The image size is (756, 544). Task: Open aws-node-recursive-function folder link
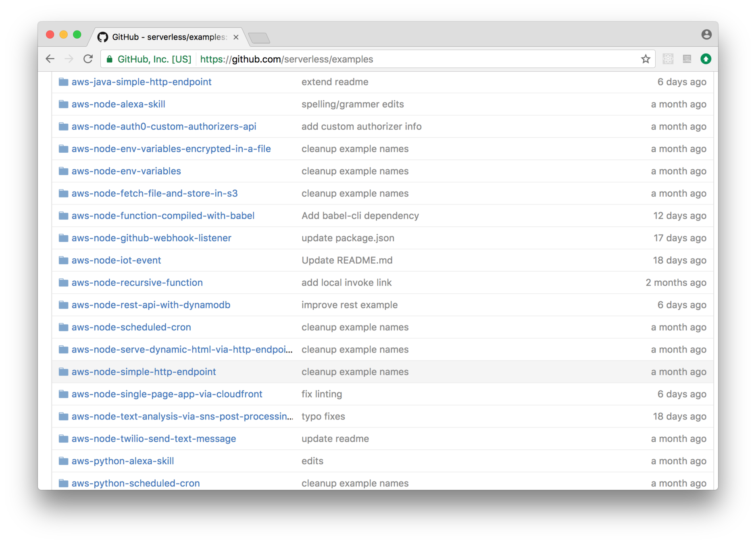point(137,282)
